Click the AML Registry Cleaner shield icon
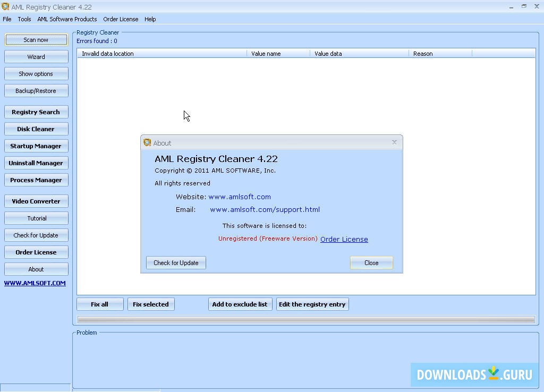The width and height of the screenshot is (544, 392). coord(5,6)
